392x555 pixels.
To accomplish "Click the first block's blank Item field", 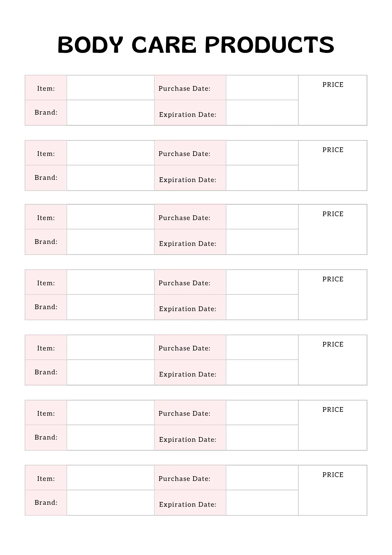I will point(110,88).
